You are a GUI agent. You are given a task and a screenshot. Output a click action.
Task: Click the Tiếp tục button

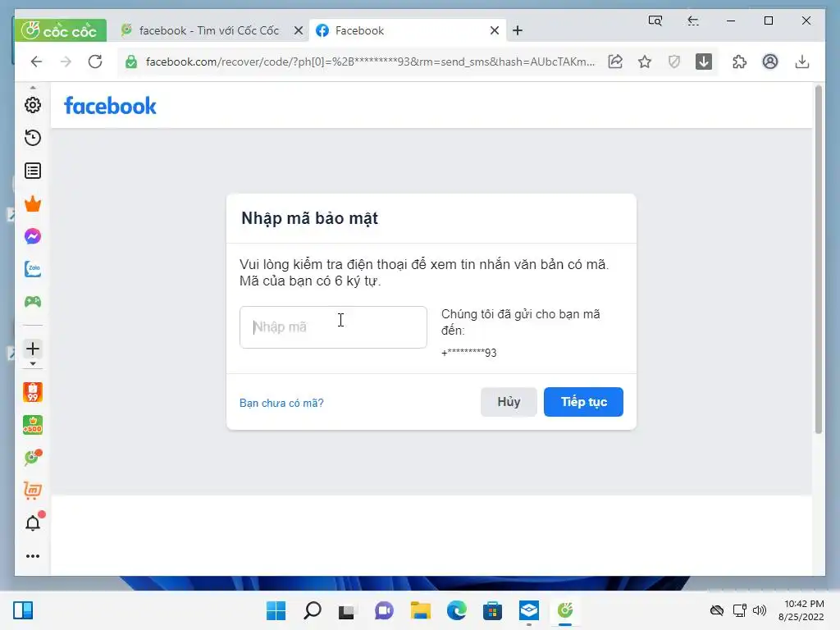[583, 402]
